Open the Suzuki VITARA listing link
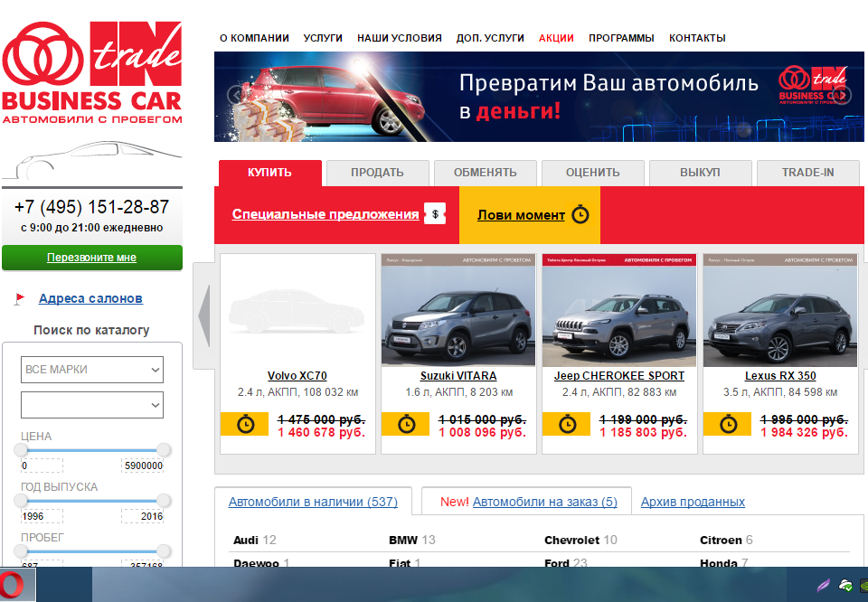 coord(458,376)
